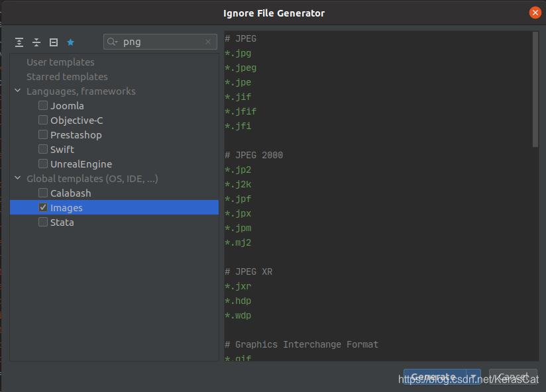Select the Swift row label
The height and width of the screenshot is (392, 546).
[x=62, y=150]
